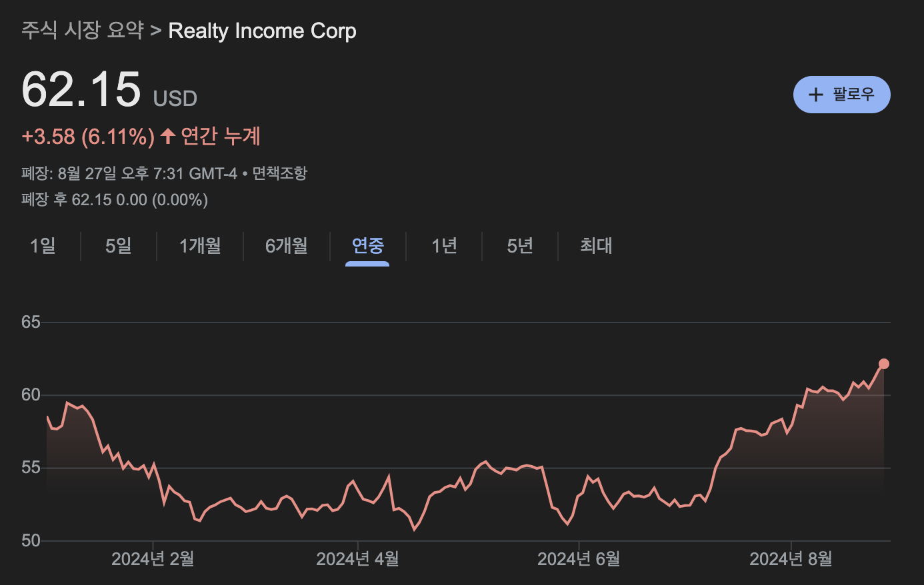Click the 62.15 current price value
This screenshot has width=924, height=585.
[81, 89]
